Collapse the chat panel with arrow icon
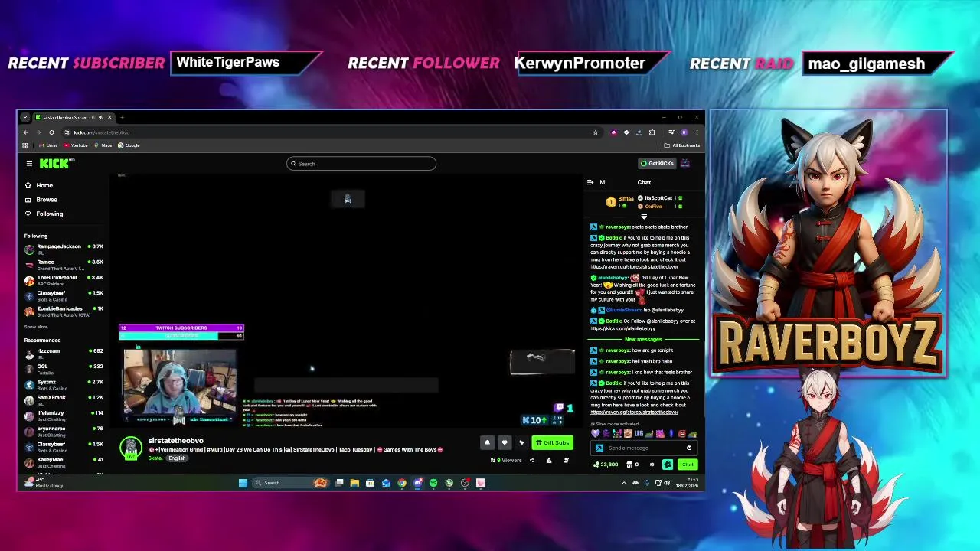 coord(590,182)
